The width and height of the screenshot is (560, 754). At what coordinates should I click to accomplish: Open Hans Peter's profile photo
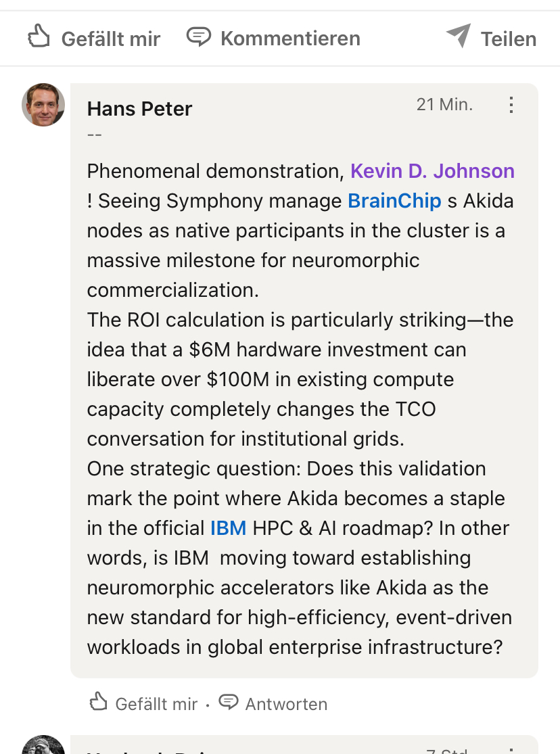pyautogui.click(x=43, y=105)
